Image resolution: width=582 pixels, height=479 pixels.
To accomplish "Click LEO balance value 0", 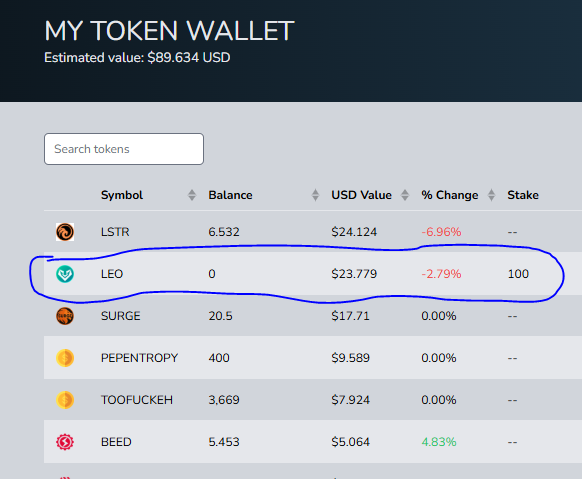I will click(212, 274).
